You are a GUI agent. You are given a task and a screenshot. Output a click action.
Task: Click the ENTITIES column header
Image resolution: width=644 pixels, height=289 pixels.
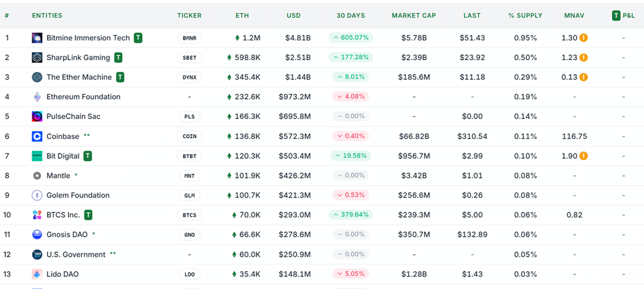coord(47,15)
